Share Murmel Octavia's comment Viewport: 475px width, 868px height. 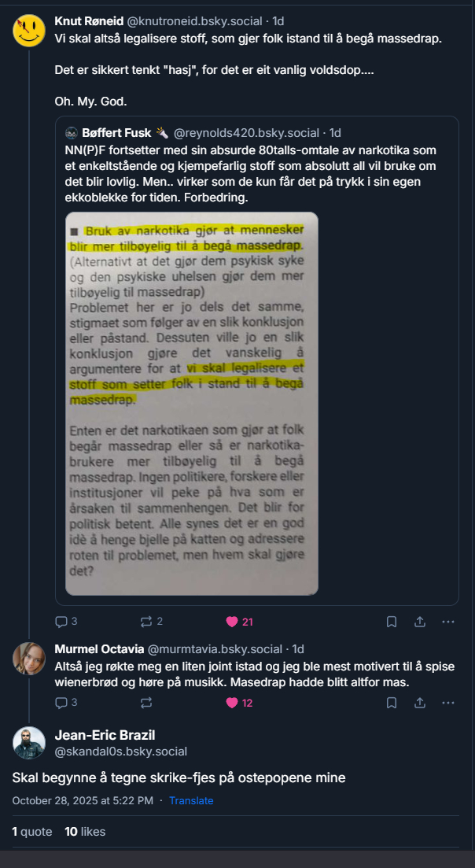tap(420, 703)
